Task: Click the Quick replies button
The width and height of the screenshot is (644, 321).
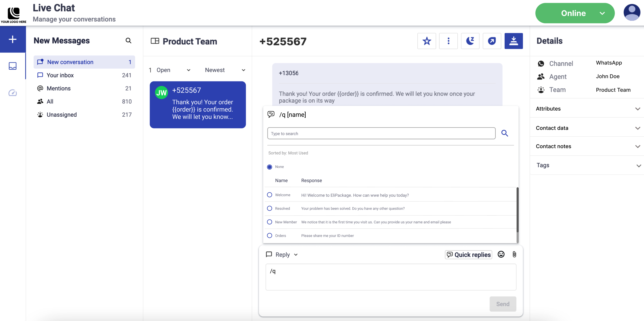Action: coord(469,255)
